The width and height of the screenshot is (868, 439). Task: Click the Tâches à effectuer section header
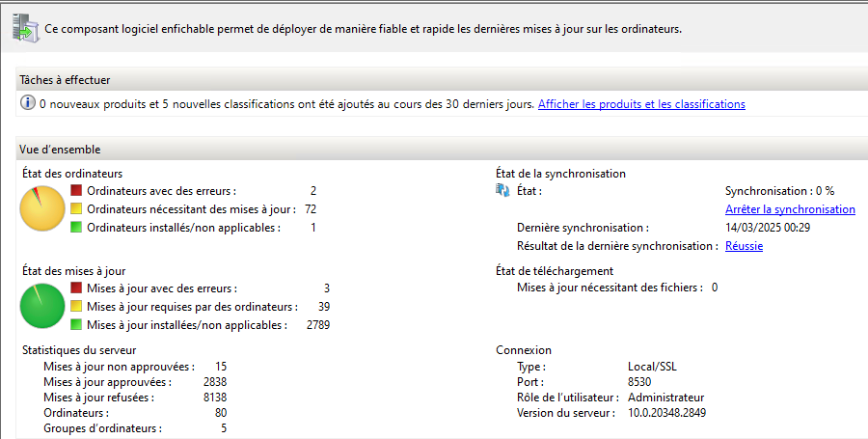64,80
